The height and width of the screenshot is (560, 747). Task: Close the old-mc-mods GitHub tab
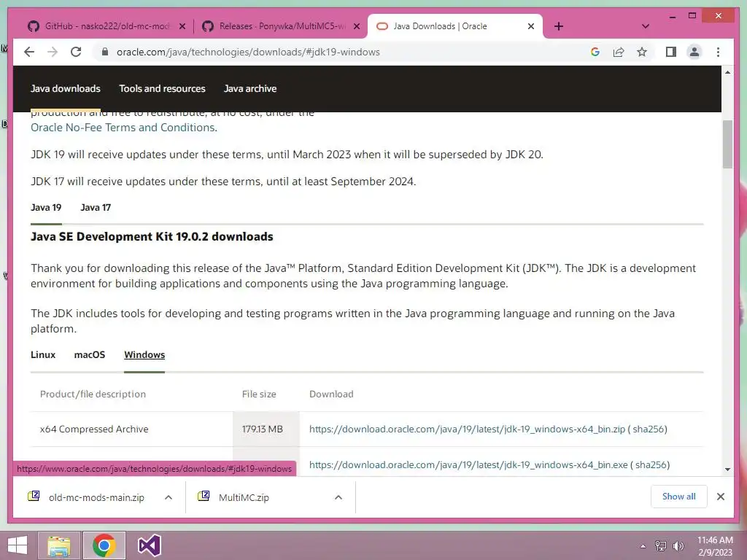point(182,26)
